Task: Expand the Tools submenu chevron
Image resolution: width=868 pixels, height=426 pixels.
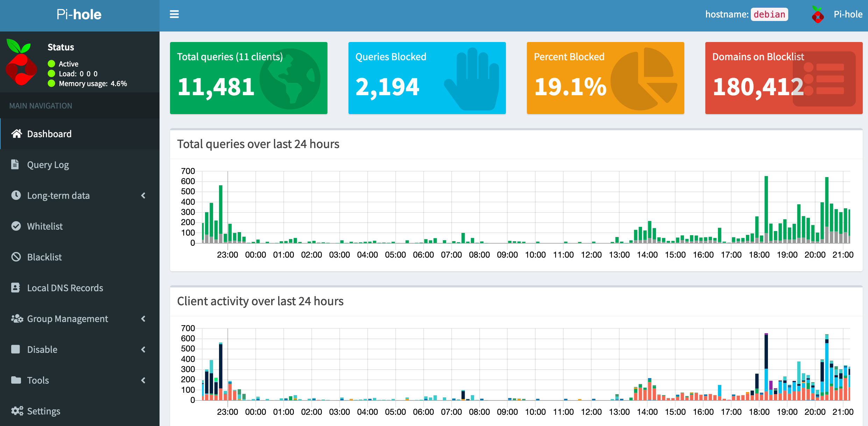Action: 143,380
